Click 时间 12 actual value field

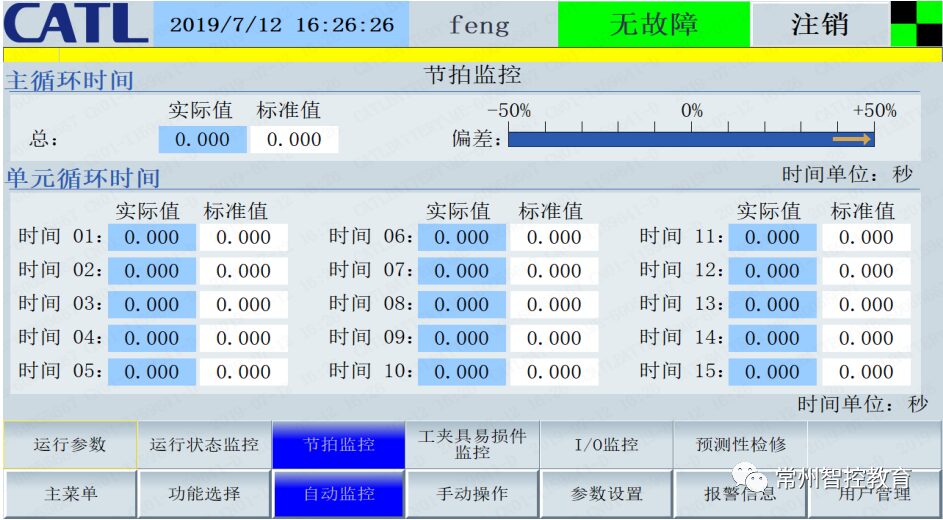pyautogui.click(x=773, y=271)
